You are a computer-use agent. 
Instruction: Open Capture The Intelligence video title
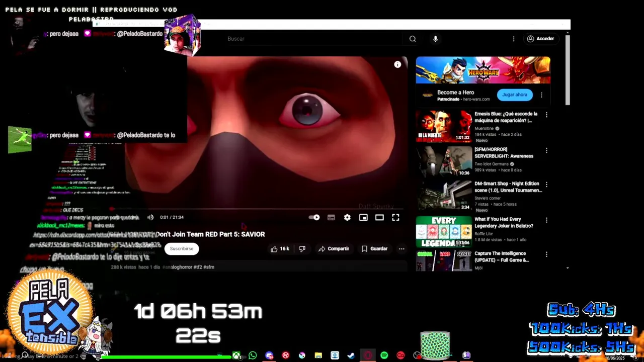pyautogui.click(x=502, y=257)
